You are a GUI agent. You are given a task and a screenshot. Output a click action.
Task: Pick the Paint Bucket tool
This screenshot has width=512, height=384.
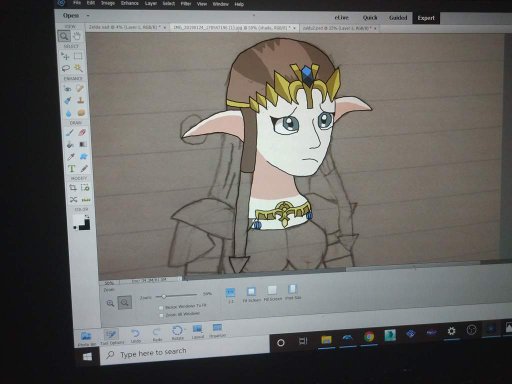coord(70,144)
